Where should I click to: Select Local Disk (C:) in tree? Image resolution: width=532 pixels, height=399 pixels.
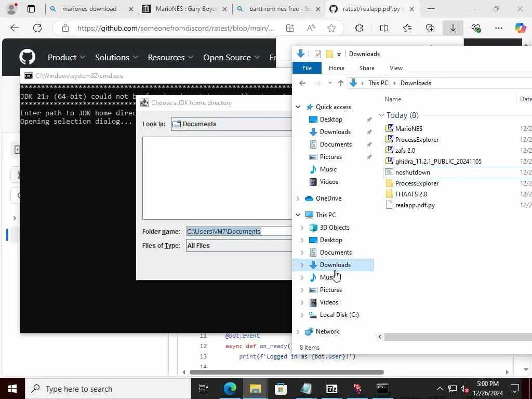[339, 315]
